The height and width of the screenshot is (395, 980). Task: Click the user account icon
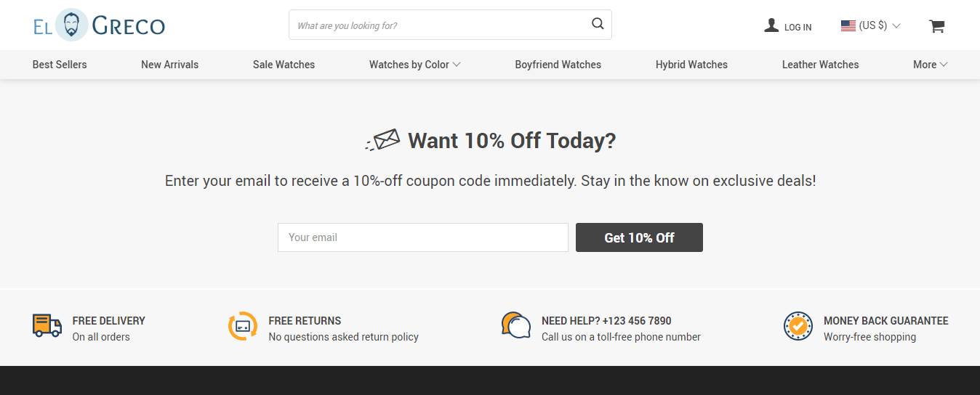tap(771, 25)
